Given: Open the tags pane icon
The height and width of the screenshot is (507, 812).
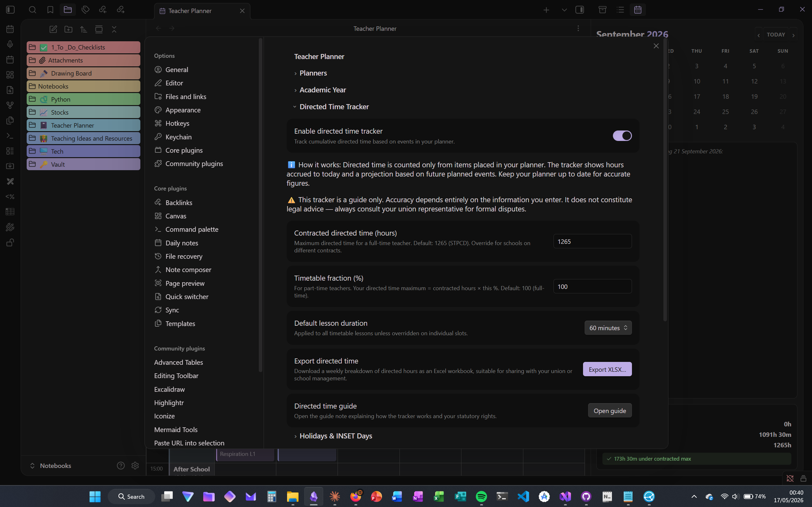Looking at the screenshot, I should pos(85,10).
